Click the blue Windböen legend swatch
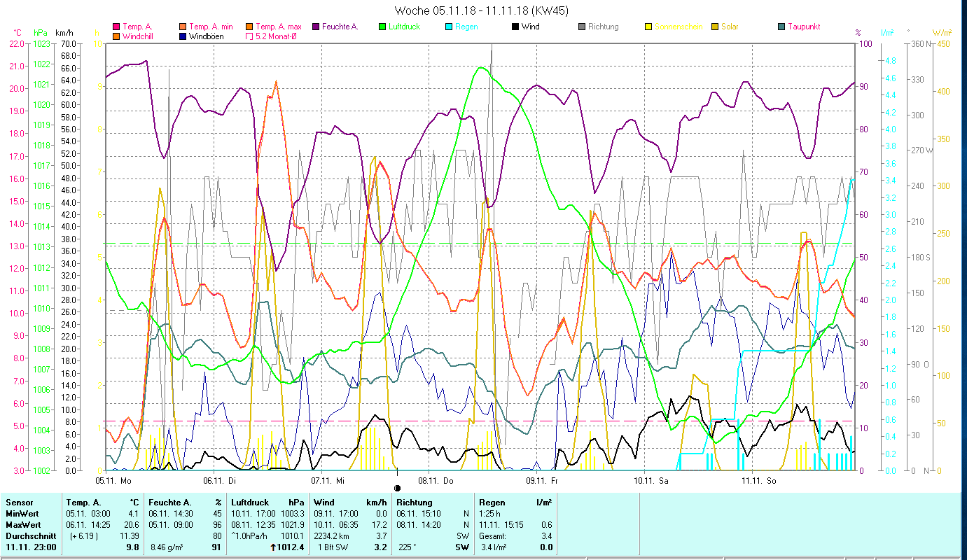 (x=183, y=36)
